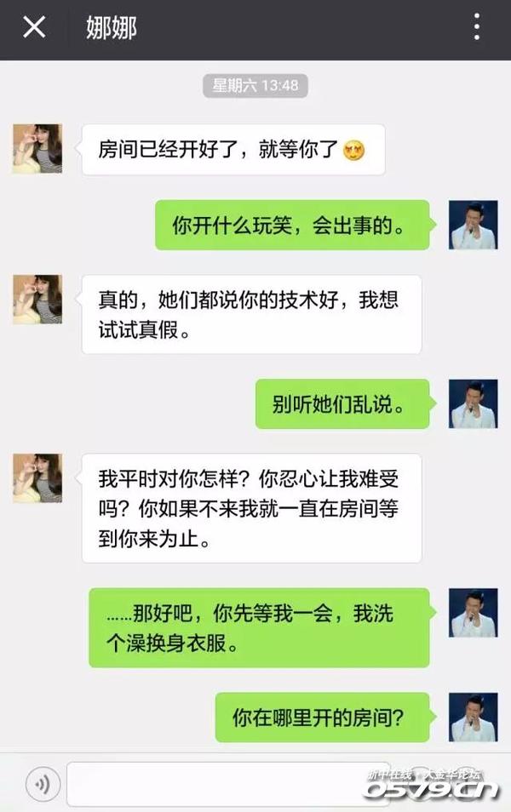Select the green 别听她们乱说 bubble
This screenshot has height=812, width=511.
click(x=342, y=404)
